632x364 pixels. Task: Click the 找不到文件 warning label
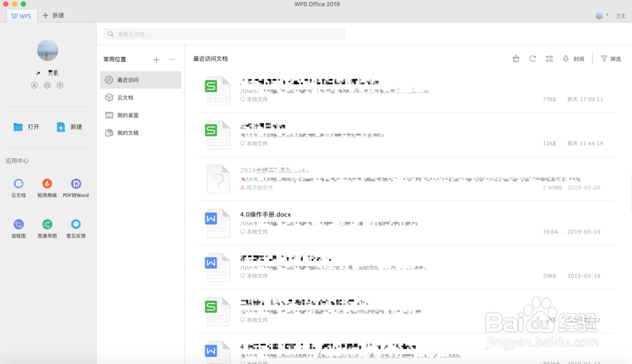(257, 188)
